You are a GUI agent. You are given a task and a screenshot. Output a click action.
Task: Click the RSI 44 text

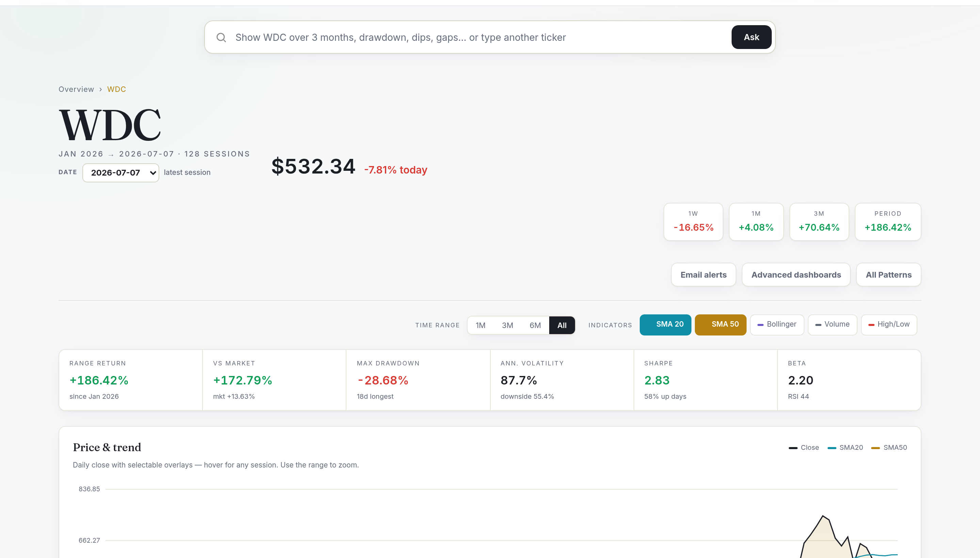click(798, 397)
